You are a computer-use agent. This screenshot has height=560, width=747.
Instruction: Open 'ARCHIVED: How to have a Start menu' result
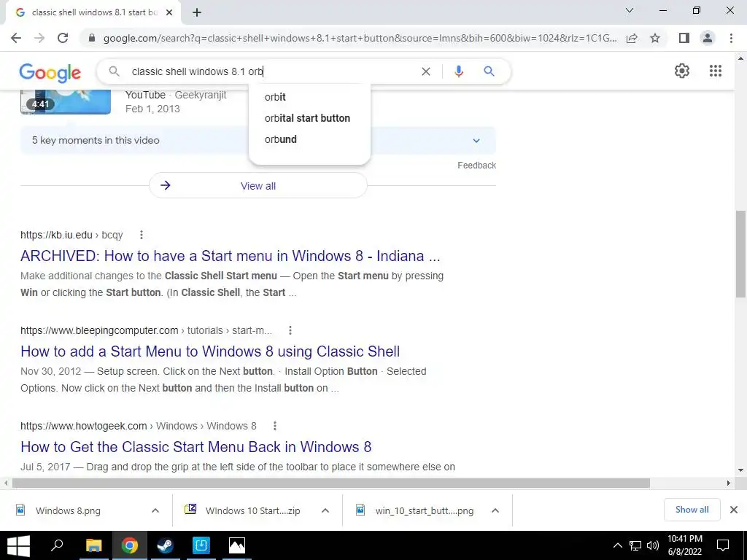click(230, 256)
